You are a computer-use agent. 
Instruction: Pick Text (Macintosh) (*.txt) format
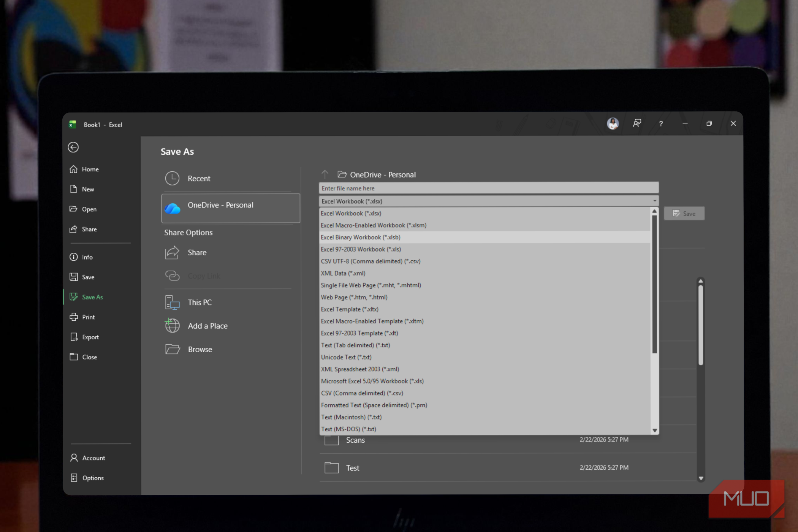tap(485, 417)
